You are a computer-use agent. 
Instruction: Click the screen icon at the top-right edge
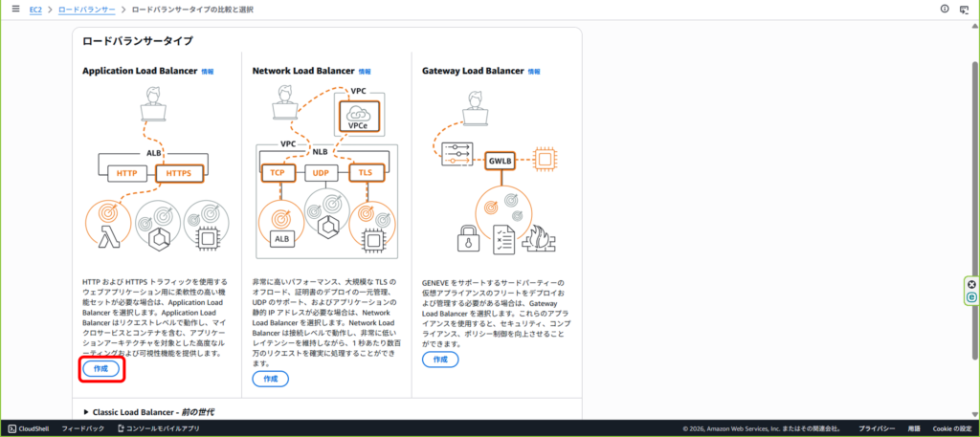965,9
